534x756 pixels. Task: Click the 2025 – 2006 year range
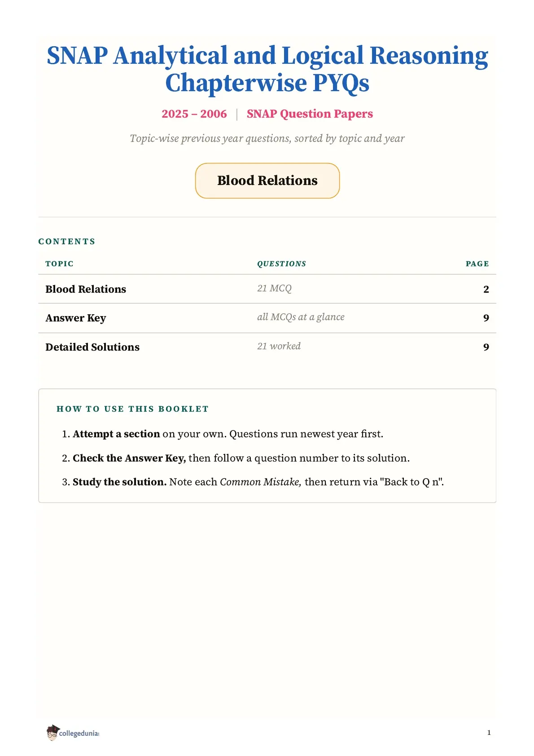pyautogui.click(x=194, y=114)
